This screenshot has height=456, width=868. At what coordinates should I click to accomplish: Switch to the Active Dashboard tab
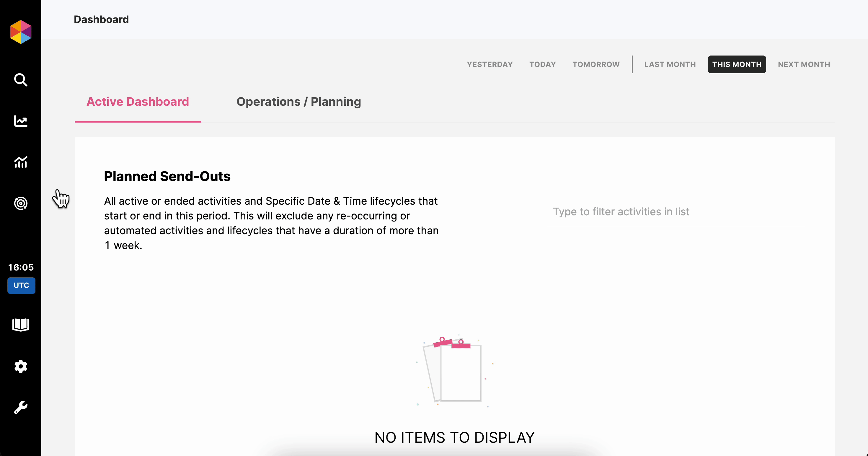pos(138,102)
